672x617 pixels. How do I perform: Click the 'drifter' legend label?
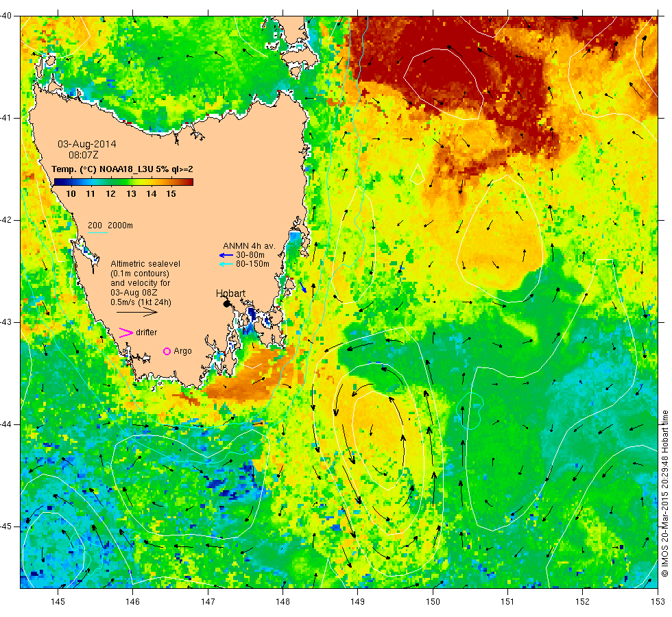click(x=147, y=332)
